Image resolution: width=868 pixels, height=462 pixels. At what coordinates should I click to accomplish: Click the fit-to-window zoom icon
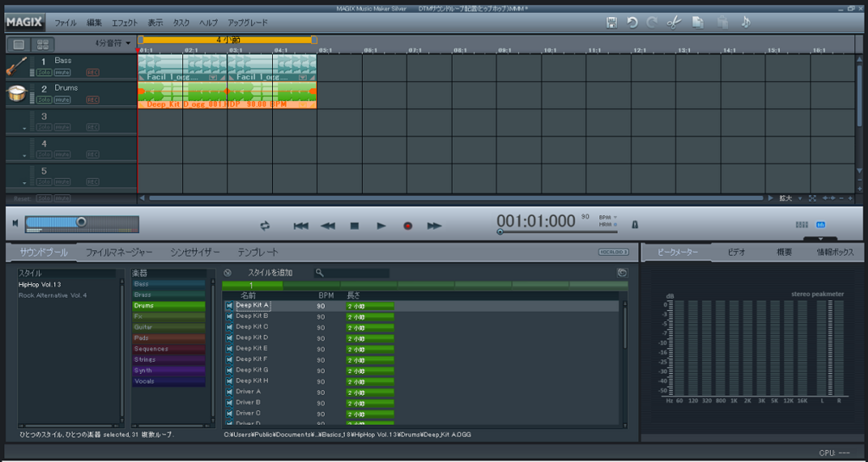[812, 198]
